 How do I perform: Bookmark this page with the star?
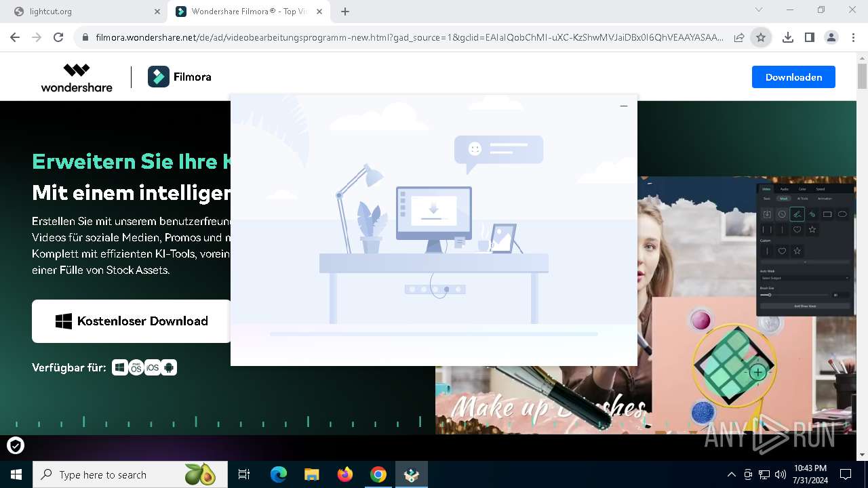coord(761,37)
